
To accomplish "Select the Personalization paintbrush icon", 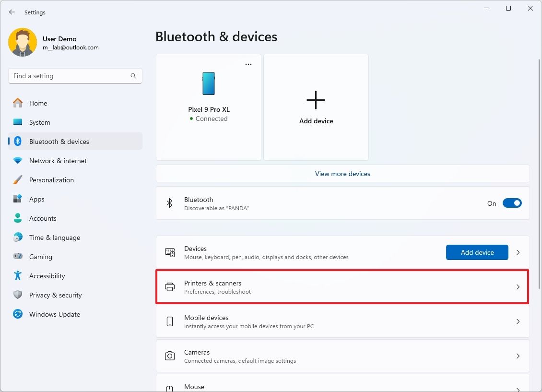I will (x=19, y=179).
